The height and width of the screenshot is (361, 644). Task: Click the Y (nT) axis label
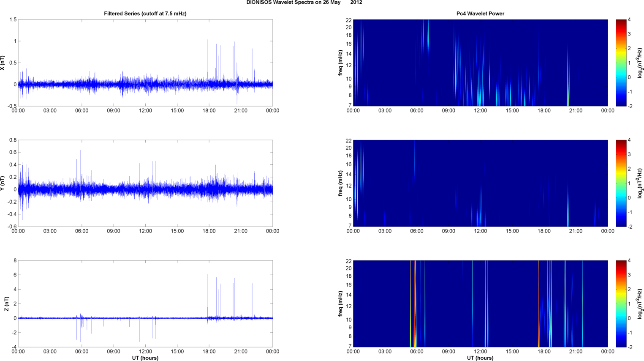[3, 183]
